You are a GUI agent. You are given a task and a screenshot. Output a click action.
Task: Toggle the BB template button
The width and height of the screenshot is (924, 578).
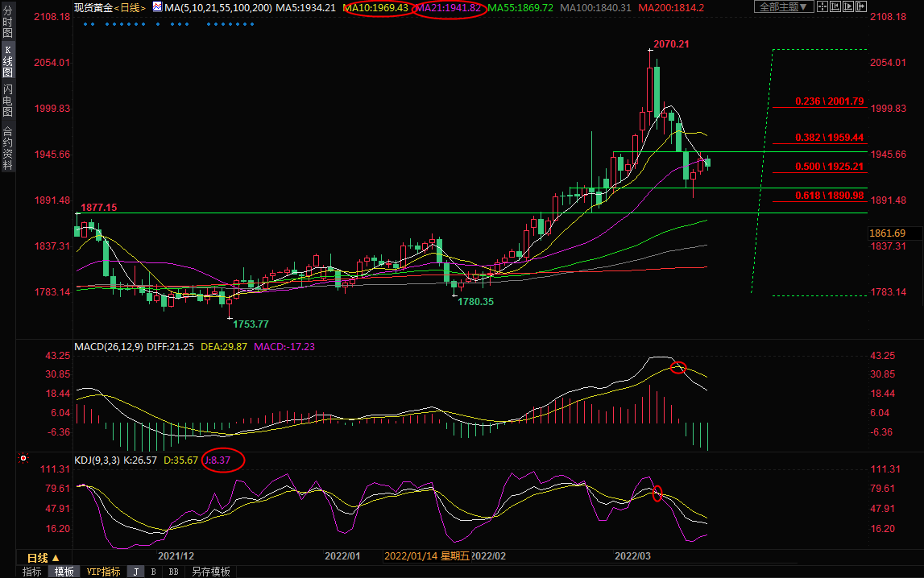(173, 572)
